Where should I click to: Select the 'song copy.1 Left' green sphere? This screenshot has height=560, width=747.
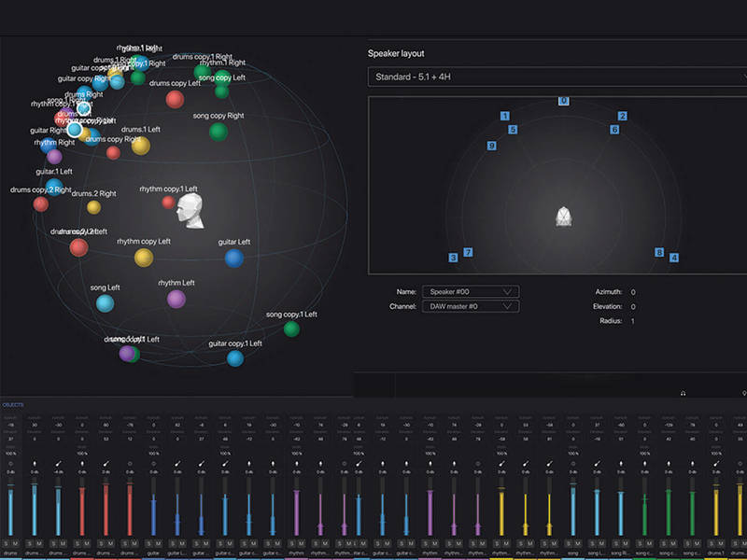pos(291,328)
